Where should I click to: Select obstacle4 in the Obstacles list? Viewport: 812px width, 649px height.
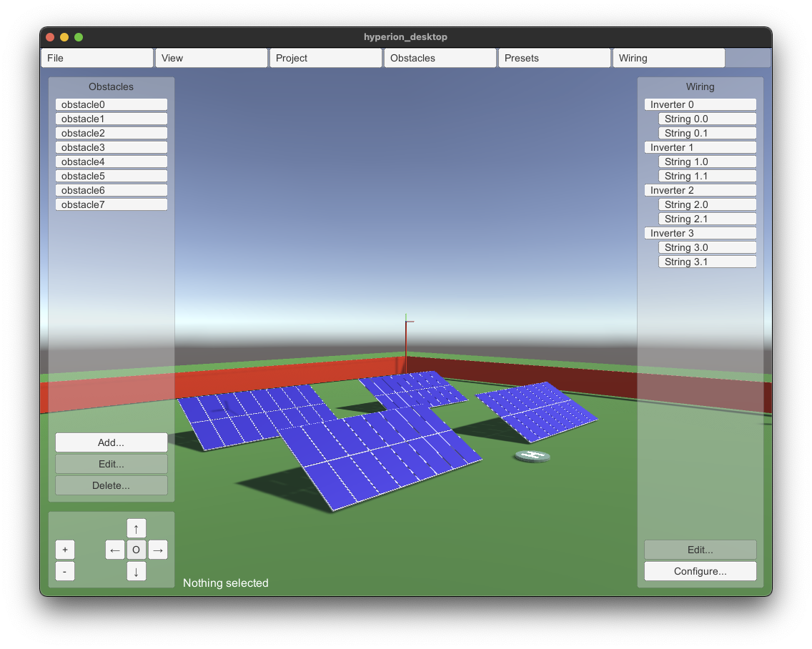coord(112,162)
